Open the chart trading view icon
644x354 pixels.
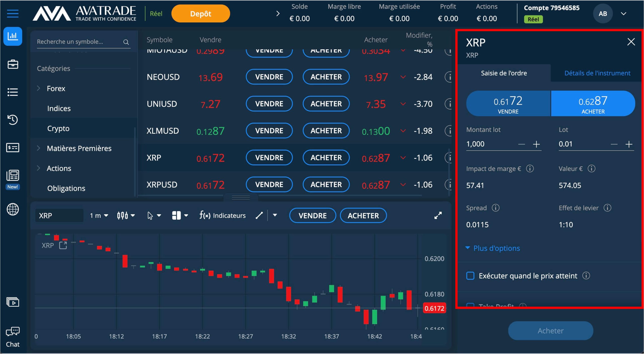click(13, 36)
